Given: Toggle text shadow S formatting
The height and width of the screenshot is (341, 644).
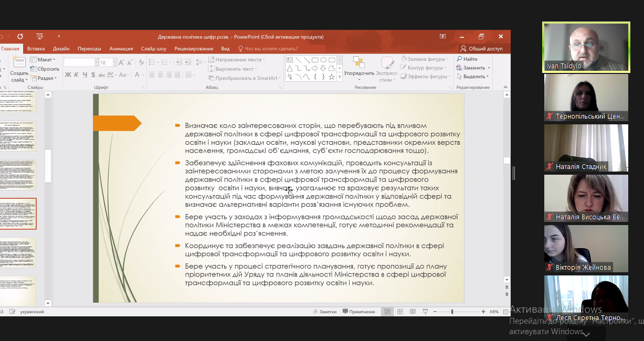Looking at the screenshot, I should (x=93, y=75).
